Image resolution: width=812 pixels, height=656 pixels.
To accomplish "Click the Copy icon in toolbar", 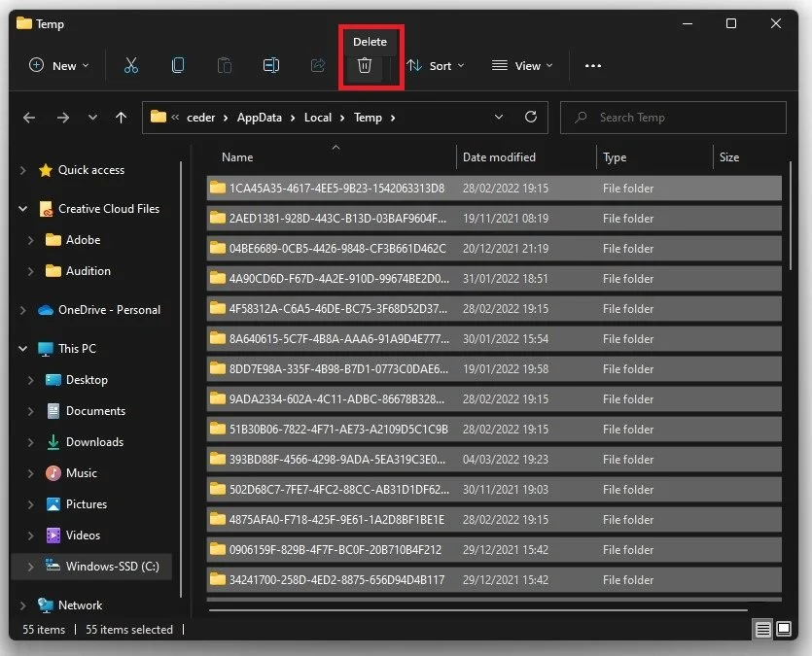I will pos(178,65).
